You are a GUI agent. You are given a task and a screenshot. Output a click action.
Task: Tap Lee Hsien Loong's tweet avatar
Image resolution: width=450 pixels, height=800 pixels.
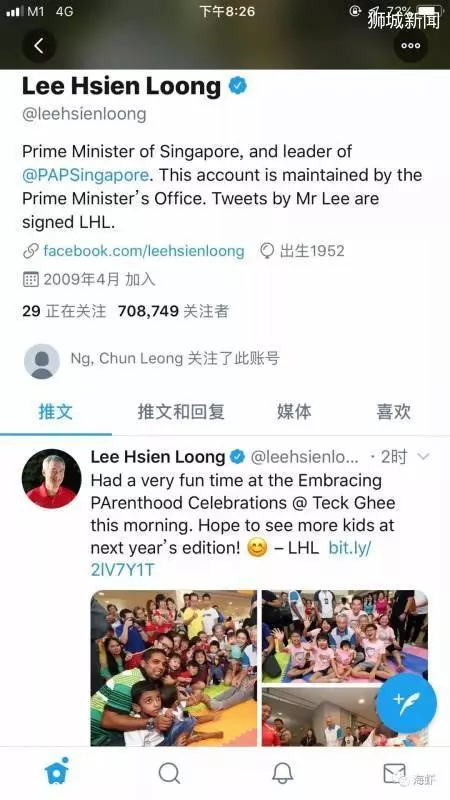click(52, 479)
